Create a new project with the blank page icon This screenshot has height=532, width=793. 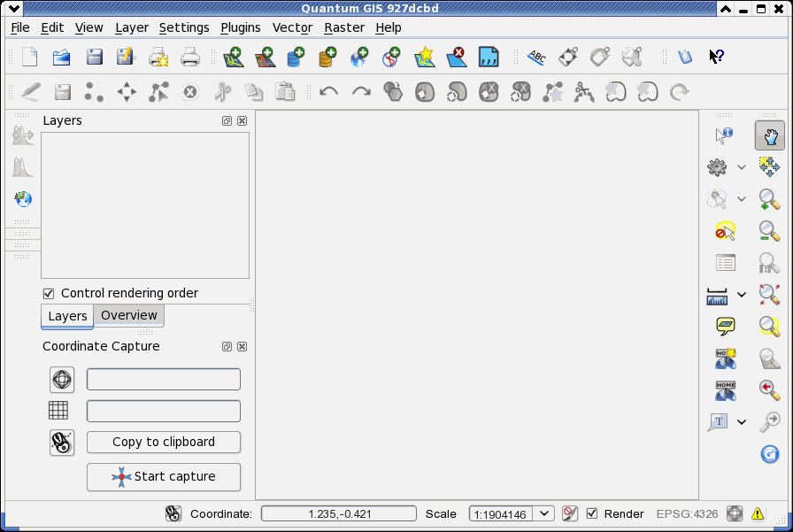point(30,57)
